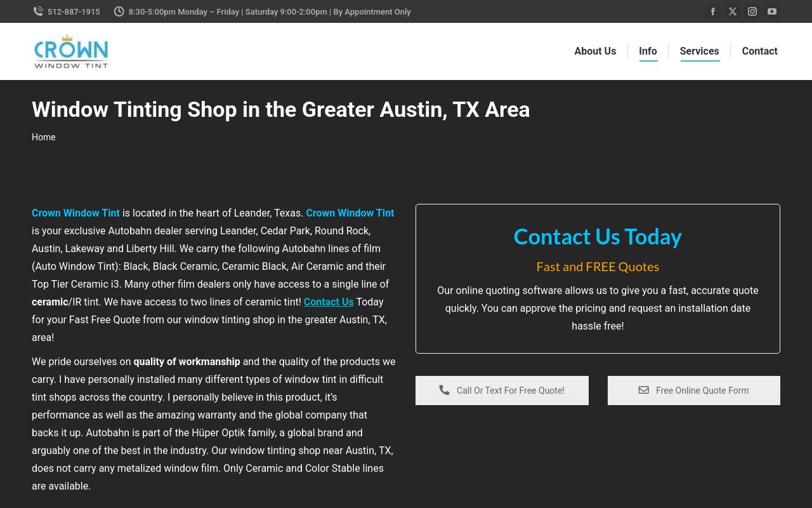
Task: Click the bold word 'ceramic' in first paragraph
Action: (50, 302)
